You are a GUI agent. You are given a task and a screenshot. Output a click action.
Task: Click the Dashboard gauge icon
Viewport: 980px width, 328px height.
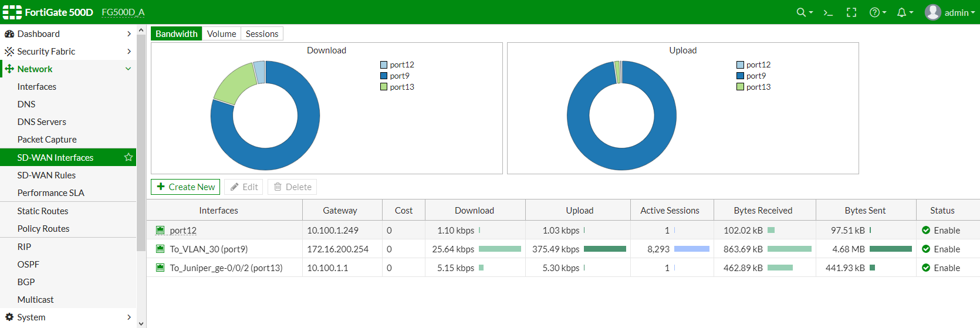[x=9, y=34]
